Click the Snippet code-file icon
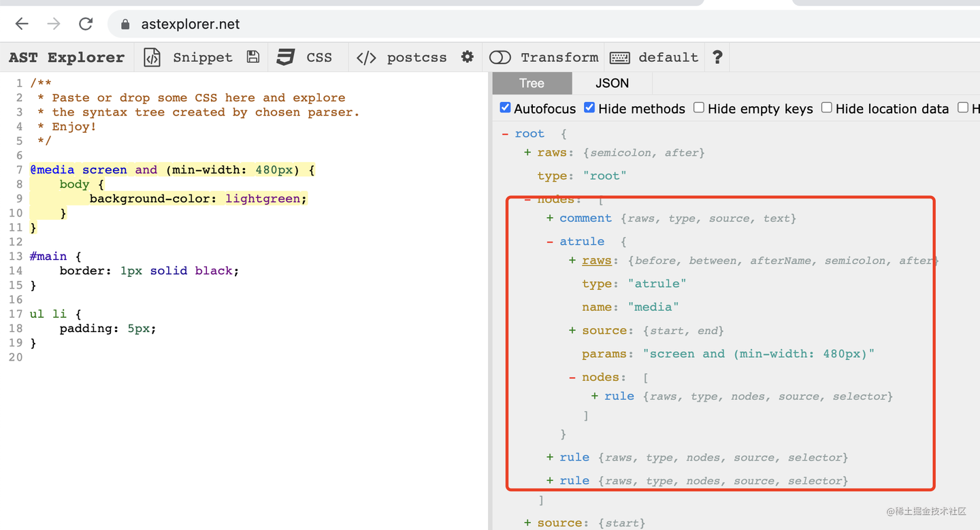 [152, 58]
